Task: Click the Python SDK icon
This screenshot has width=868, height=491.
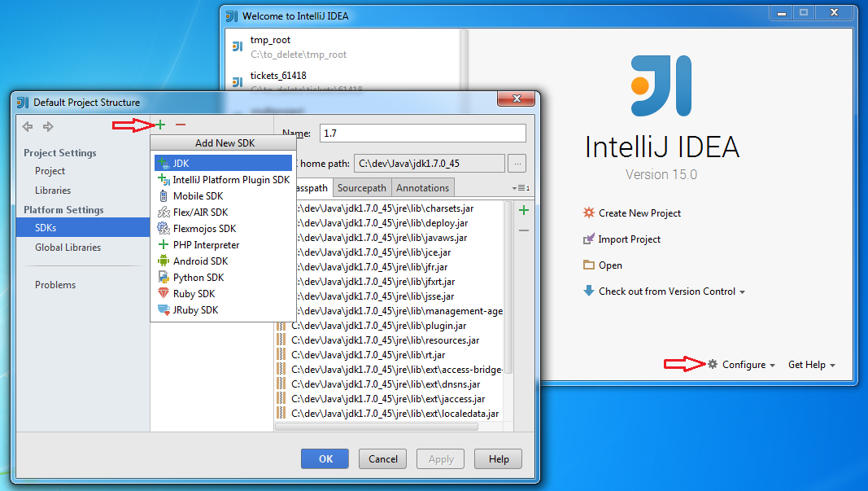Action: (164, 277)
